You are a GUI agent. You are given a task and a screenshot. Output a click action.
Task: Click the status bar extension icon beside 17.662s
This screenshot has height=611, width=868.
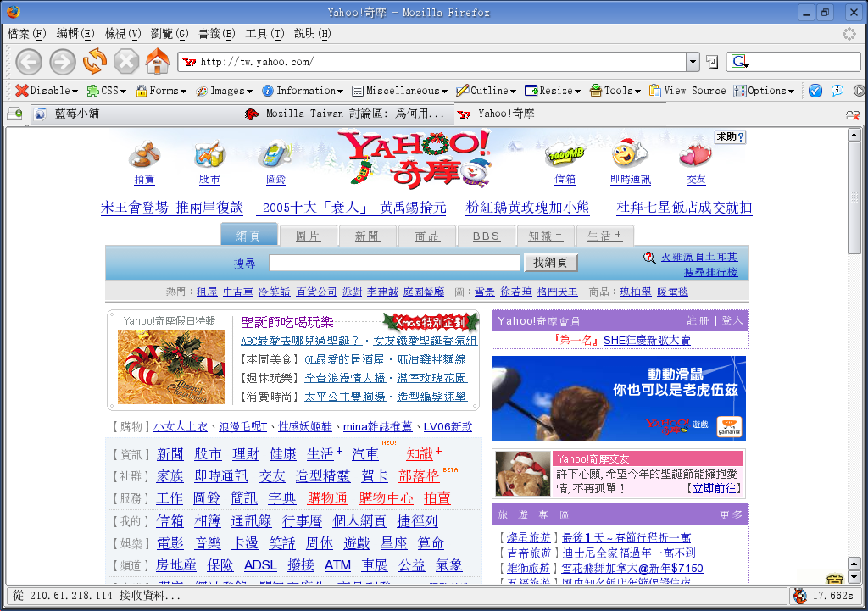800,596
